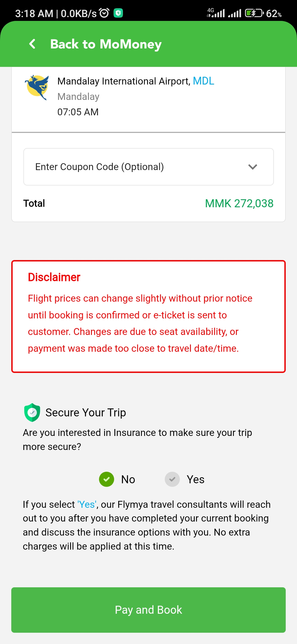Viewport: 297px width, 644px height.
Task: Tap the back arrow icon
Action: (32, 44)
